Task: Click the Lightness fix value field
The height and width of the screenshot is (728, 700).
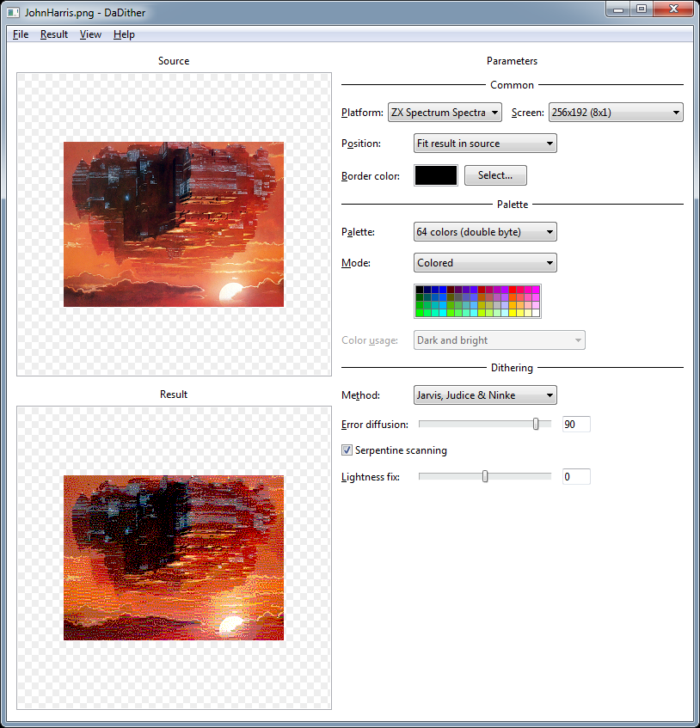Action: [x=576, y=476]
